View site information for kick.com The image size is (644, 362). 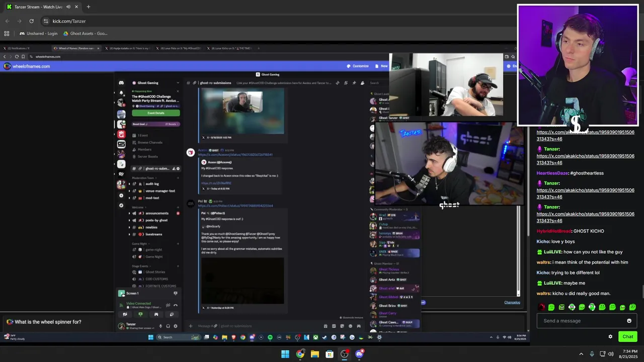[x=46, y=21]
